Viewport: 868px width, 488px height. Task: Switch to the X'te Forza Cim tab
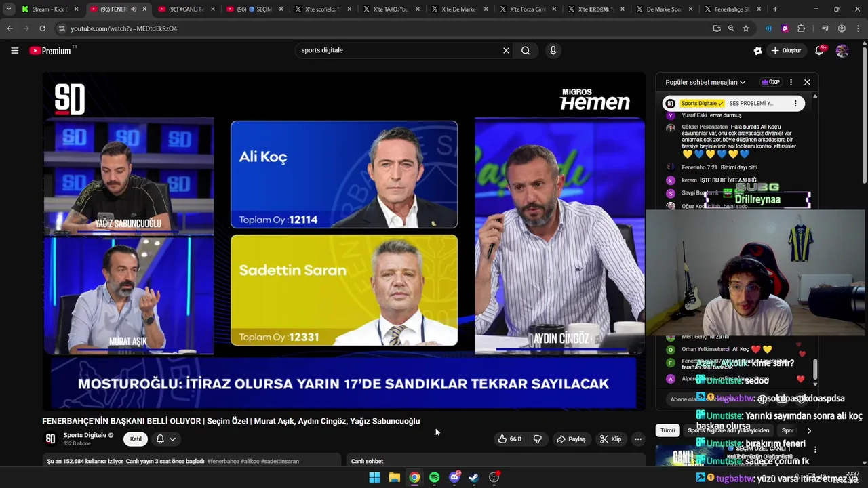[x=527, y=9]
